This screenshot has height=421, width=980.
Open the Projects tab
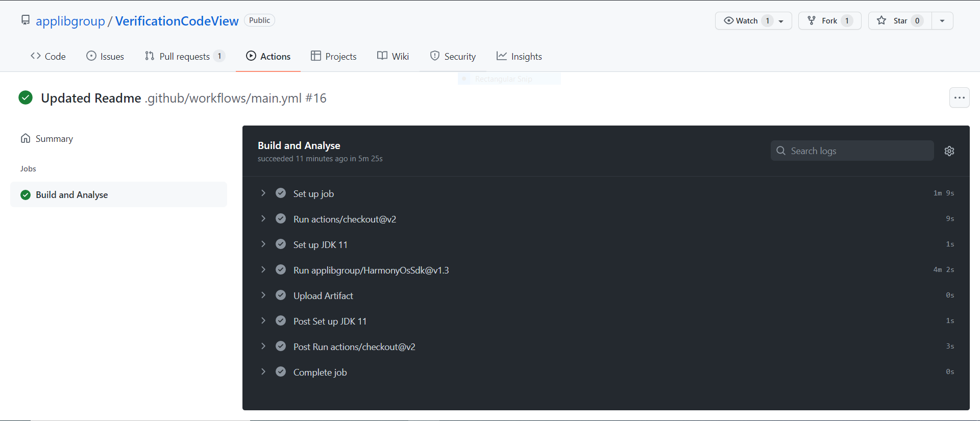pyautogui.click(x=334, y=56)
